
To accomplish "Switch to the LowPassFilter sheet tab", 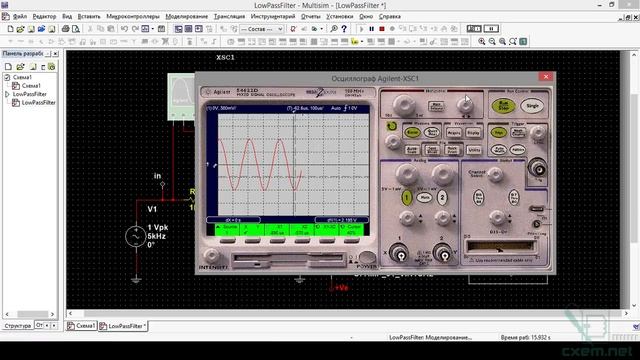I will (122, 326).
